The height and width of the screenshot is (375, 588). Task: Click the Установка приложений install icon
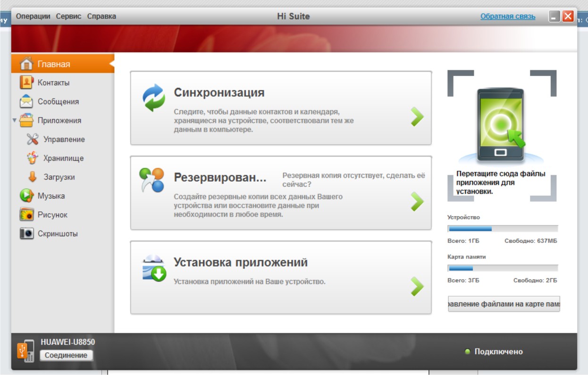click(x=154, y=268)
